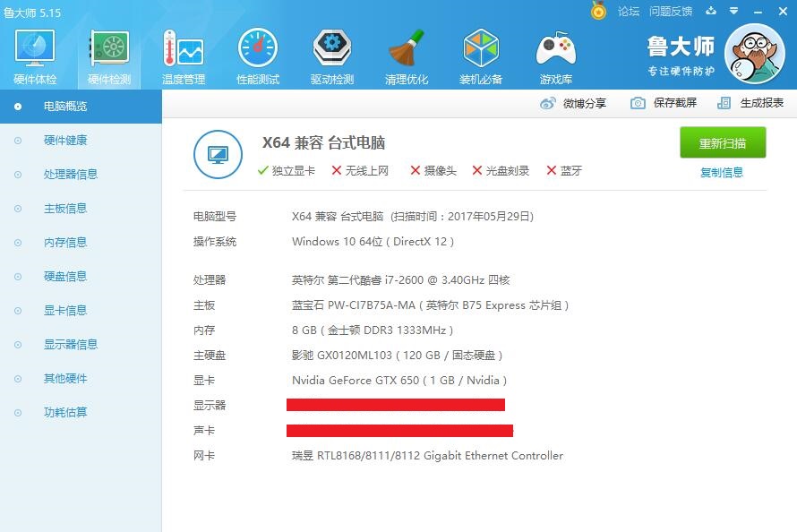The height and width of the screenshot is (532, 797).
Task: Launch the 性能测试 performance benchmark
Action: point(258,57)
